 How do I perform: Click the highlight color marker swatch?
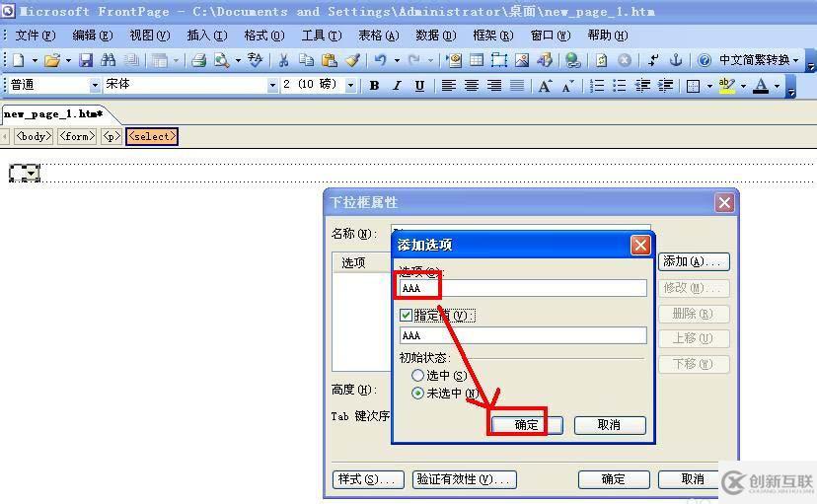point(727,86)
